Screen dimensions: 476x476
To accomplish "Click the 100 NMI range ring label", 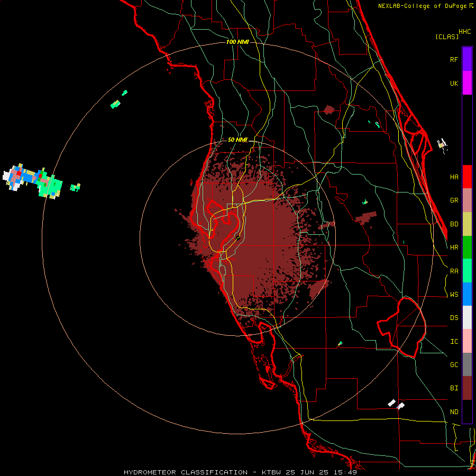I will 237,42.
